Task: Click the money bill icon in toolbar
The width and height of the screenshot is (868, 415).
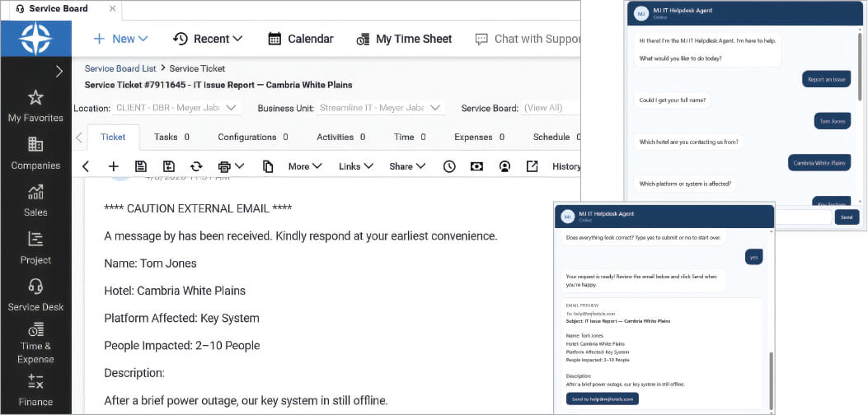Action: click(x=476, y=166)
